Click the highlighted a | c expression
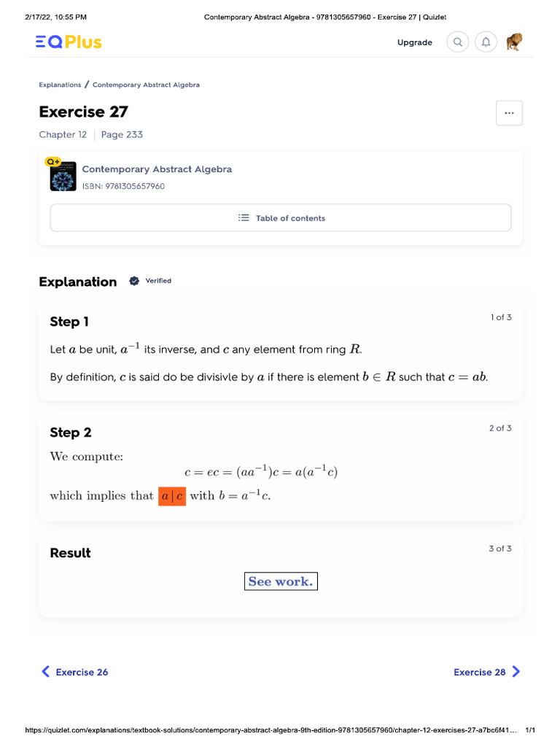The width and height of the screenshot is (560, 747). [172, 496]
